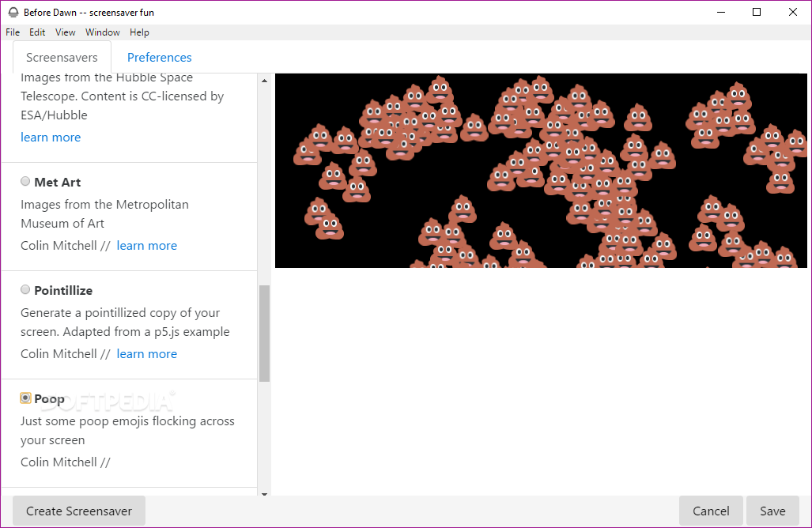Select the Met Art screensaver radio button
This screenshot has width=812, height=528.
click(x=25, y=181)
